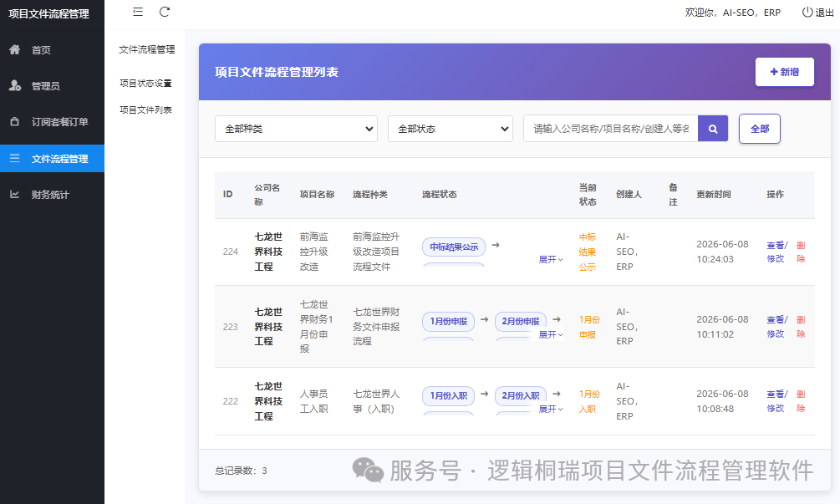Viewport: 840px width, 504px height.
Task: Focus the company/project name search field
Action: (611, 129)
